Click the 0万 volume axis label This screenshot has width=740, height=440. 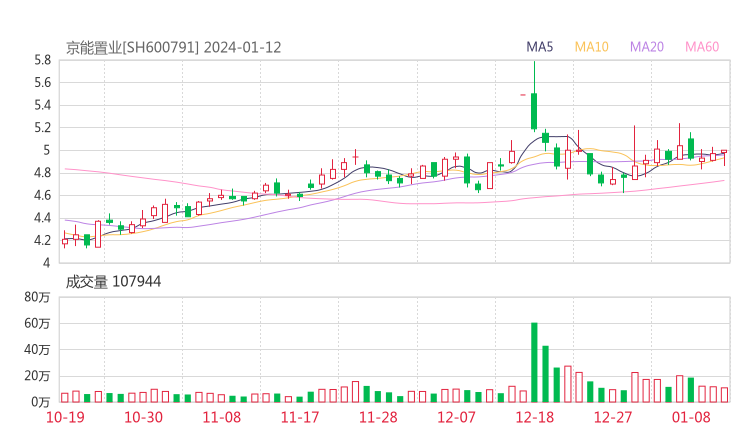click(41, 402)
